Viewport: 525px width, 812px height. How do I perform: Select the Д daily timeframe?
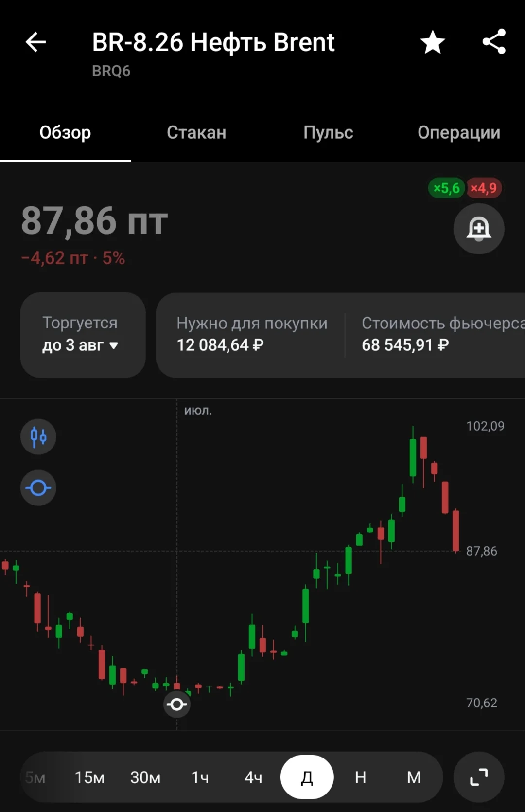pos(307,777)
